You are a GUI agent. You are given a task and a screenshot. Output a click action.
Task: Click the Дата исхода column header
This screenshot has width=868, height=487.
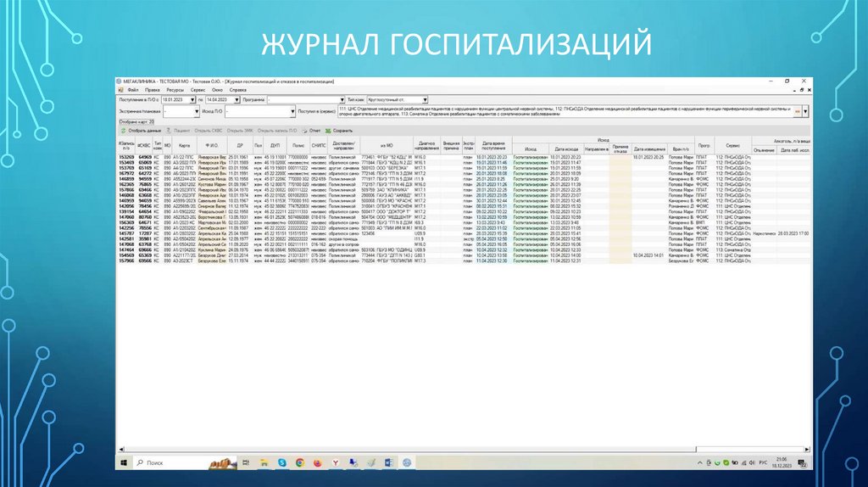(x=566, y=149)
